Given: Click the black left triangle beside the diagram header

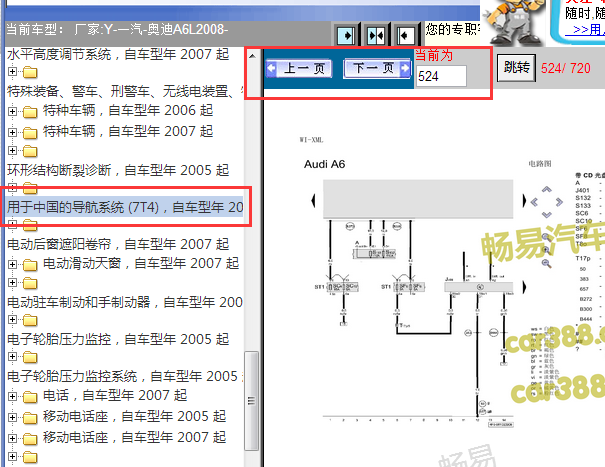Looking at the screenshot, I should coord(313,200).
